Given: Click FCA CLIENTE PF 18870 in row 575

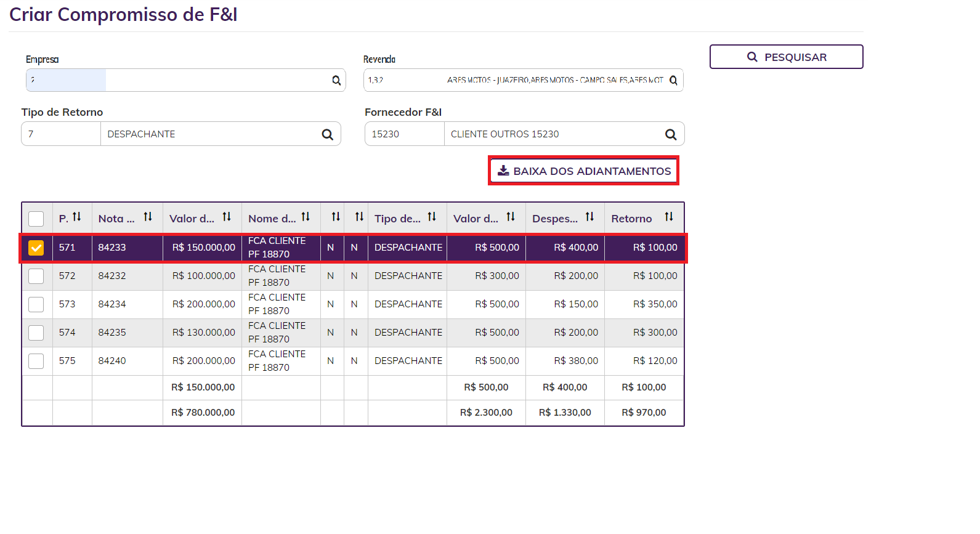Looking at the screenshot, I should 277,361.
